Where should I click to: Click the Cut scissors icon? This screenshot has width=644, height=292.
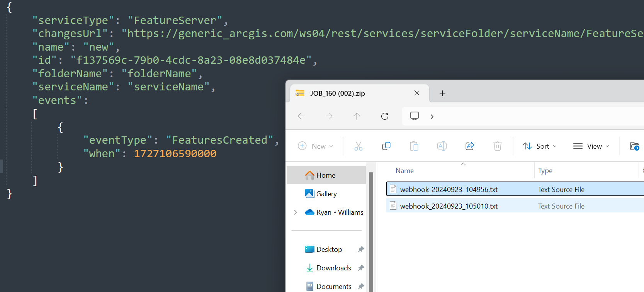pyautogui.click(x=359, y=146)
